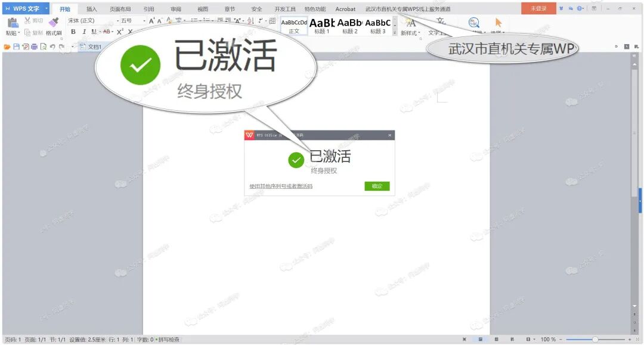644x345 pixels.
Task: Open the Acrobat ribbon tab
Action: point(345,8)
